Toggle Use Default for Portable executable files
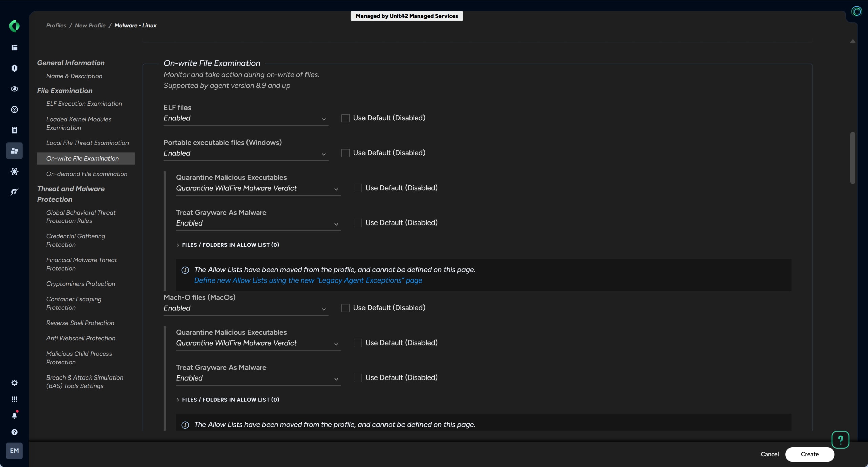The image size is (868, 467). coord(345,153)
